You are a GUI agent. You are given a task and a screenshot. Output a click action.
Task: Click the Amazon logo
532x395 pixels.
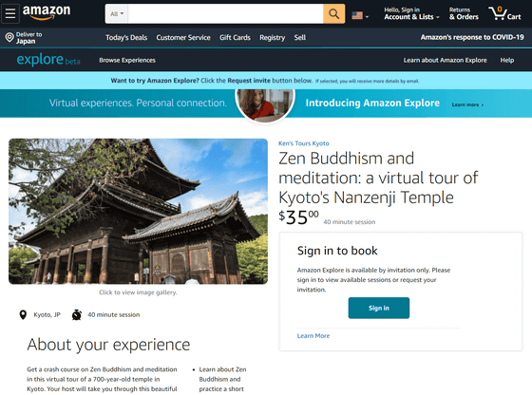47,12
